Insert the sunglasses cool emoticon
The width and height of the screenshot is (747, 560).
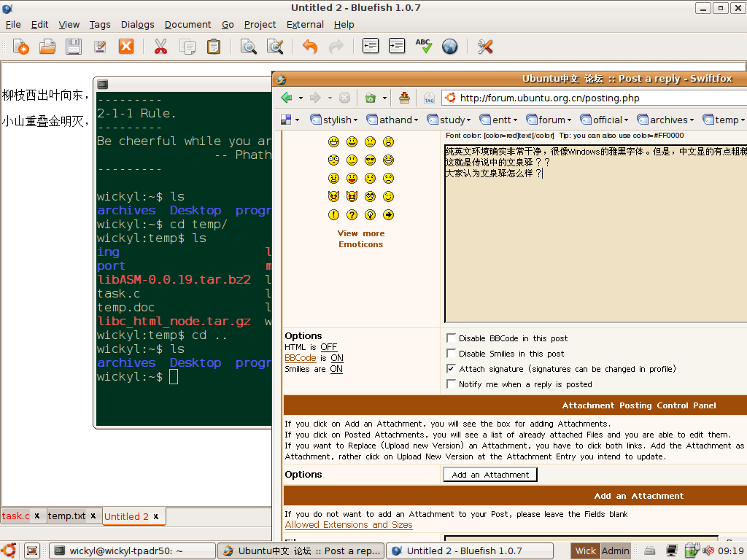coord(370,160)
